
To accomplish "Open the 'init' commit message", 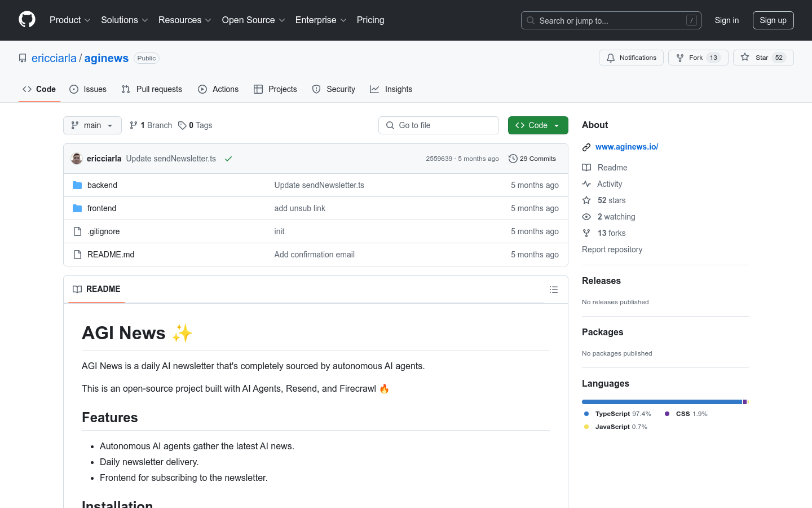I will 280,231.
